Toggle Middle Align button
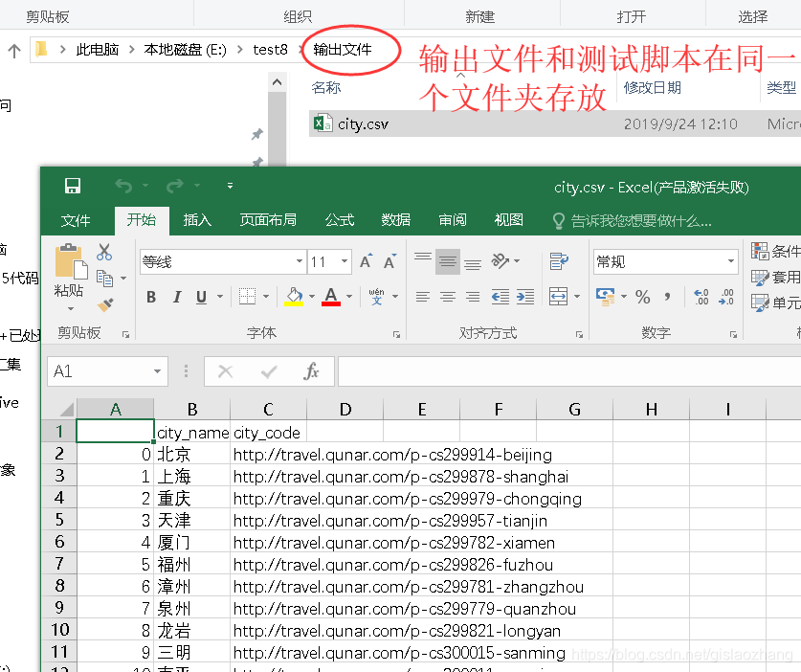 point(448,261)
